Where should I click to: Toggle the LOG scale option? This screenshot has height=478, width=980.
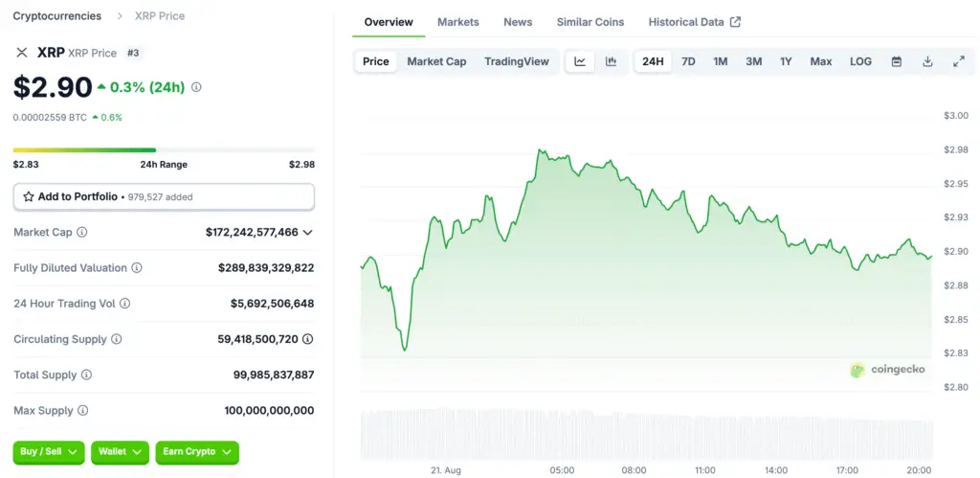860,61
